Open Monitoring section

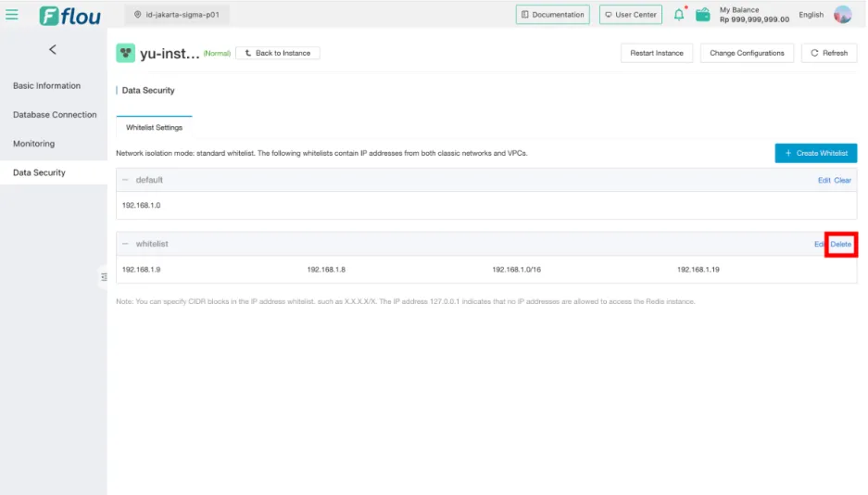click(x=33, y=144)
